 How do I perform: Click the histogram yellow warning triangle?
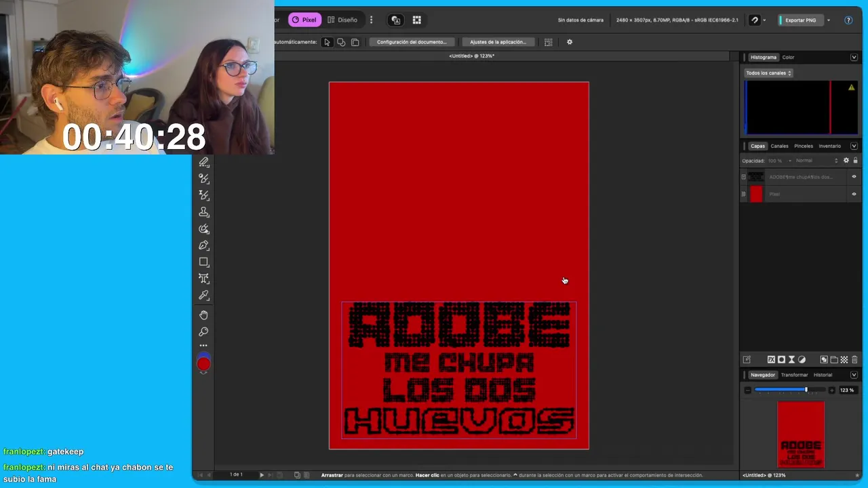[852, 87]
